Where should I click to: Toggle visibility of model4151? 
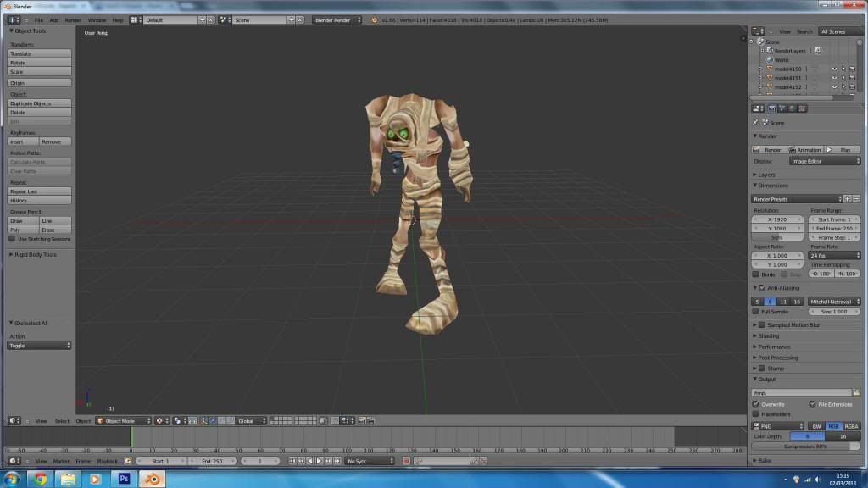point(834,78)
